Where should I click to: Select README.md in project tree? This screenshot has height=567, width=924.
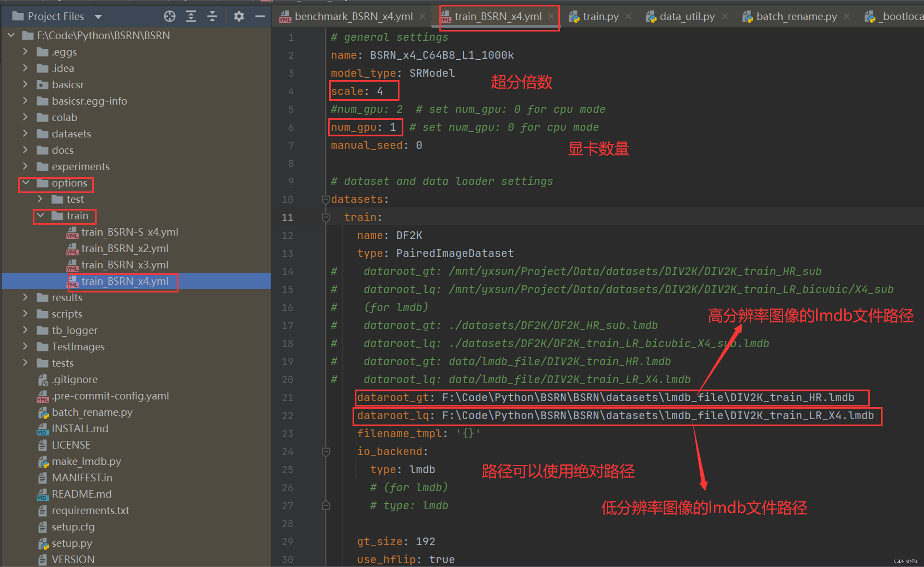pos(81,494)
